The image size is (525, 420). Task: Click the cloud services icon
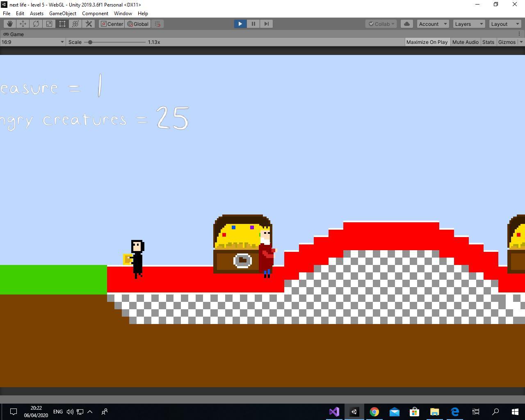(x=407, y=24)
